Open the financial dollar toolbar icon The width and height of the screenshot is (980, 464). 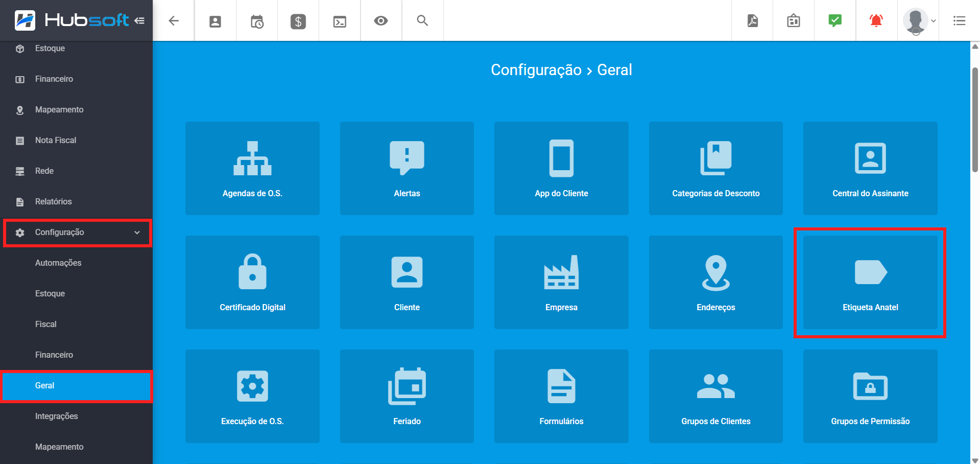[x=298, y=20]
